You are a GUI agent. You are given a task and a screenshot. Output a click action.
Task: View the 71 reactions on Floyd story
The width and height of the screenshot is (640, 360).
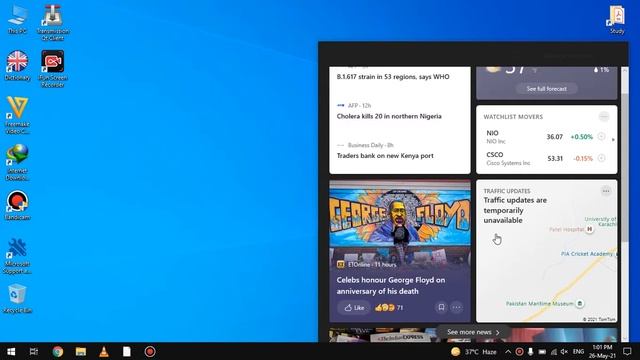tap(389, 308)
